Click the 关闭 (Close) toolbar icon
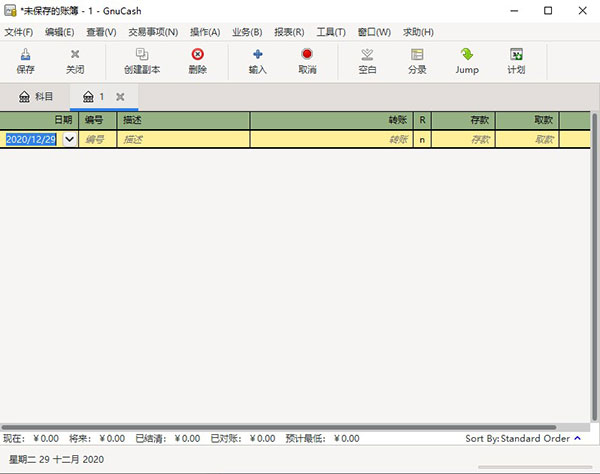The width and height of the screenshot is (600, 474). (75, 56)
